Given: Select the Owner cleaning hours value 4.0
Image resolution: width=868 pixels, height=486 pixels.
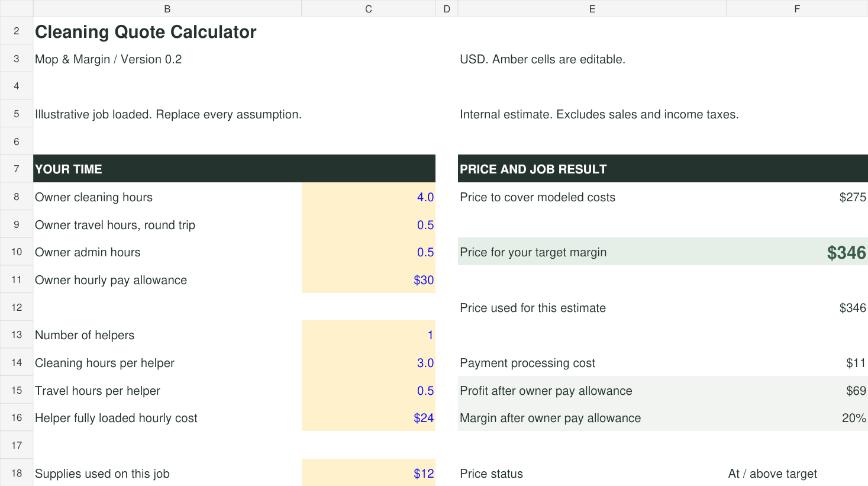Looking at the screenshot, I should [x=368, y=197].
